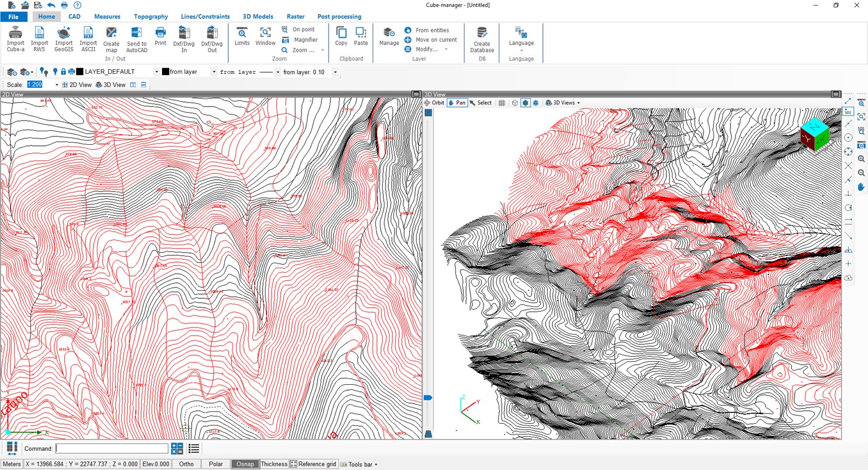Viewport: 868px width, 470px height.
Task: Click the black layer color swatch
Action: [80, 72]
